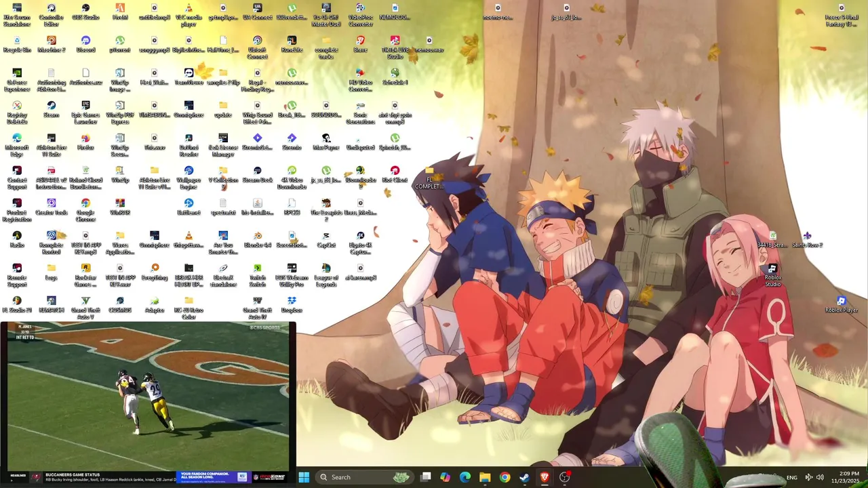
Task: Open the Everything search shortcut
Action: (155, 272)
